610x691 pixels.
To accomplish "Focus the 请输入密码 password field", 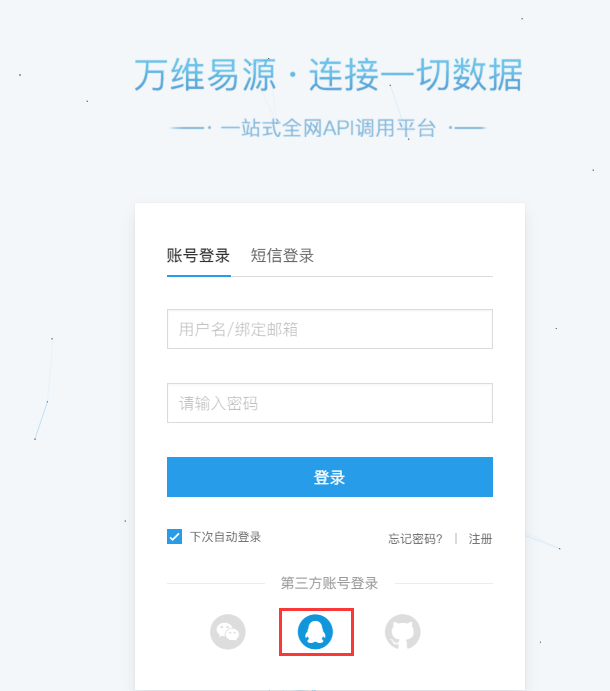I will pos(330,403).
